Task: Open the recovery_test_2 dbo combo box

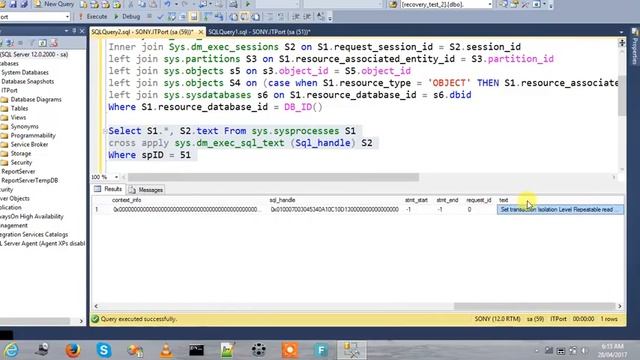Action: pos(446,4)
